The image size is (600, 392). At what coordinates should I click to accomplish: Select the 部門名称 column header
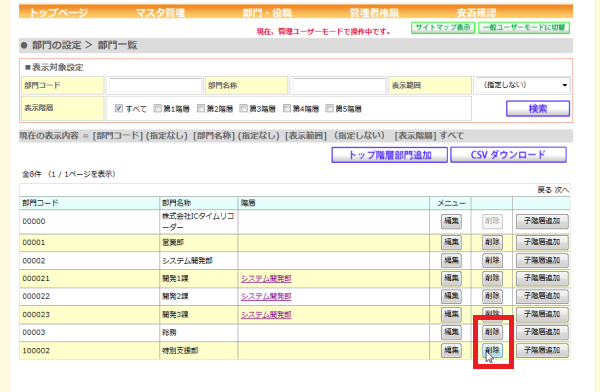click(199, 203)
